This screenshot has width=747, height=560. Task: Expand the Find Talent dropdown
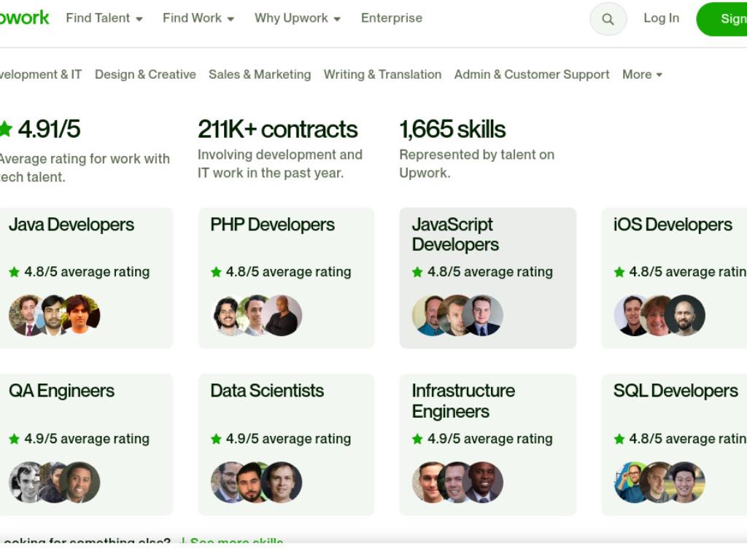104,18
